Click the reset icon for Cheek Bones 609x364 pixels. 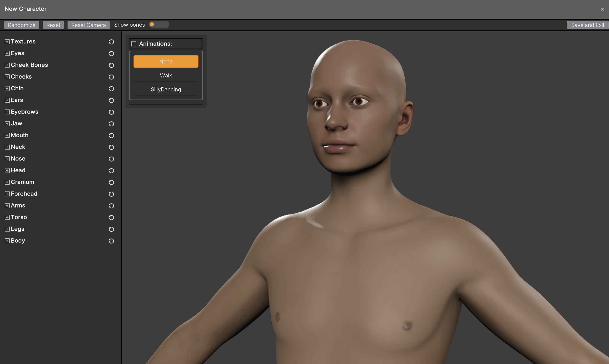click(111, 65)
